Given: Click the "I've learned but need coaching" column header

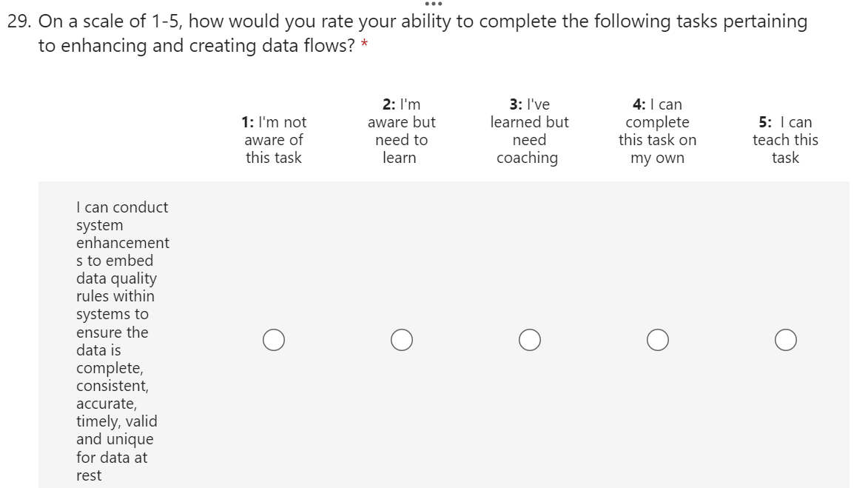Looking at the screenshot, I should (x=529, y=131).
